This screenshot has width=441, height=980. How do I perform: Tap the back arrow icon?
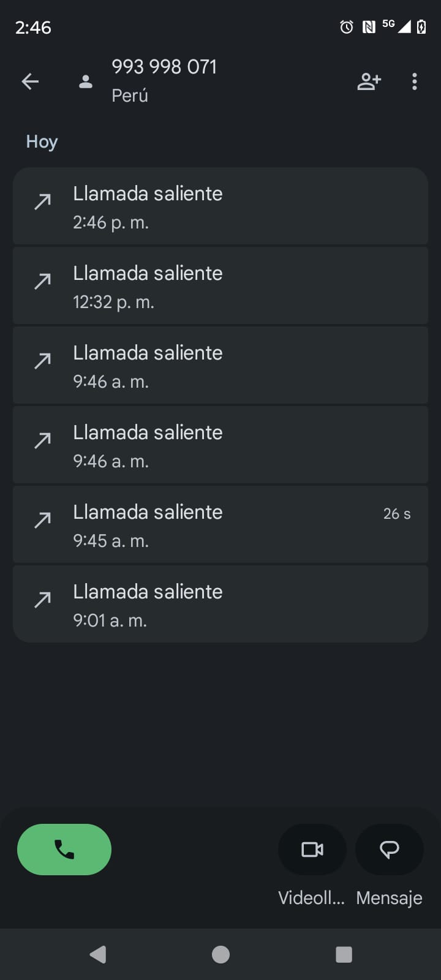[30, 81]
